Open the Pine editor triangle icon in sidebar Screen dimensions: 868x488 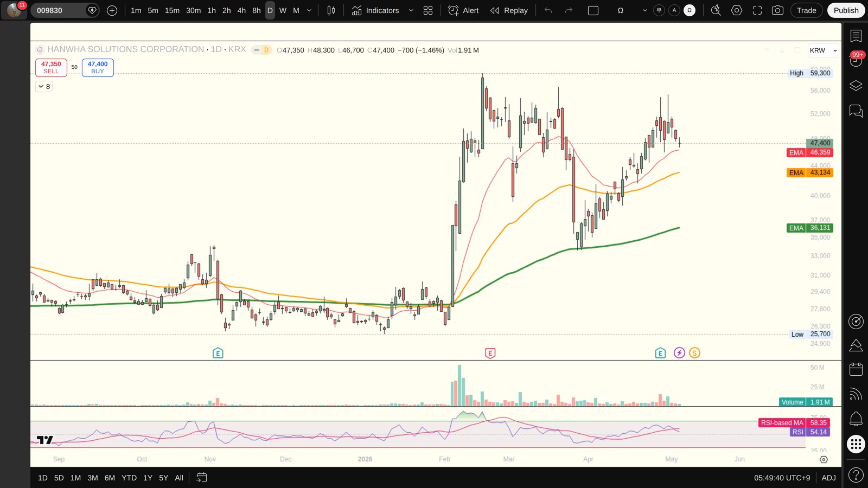click(856, 345)
